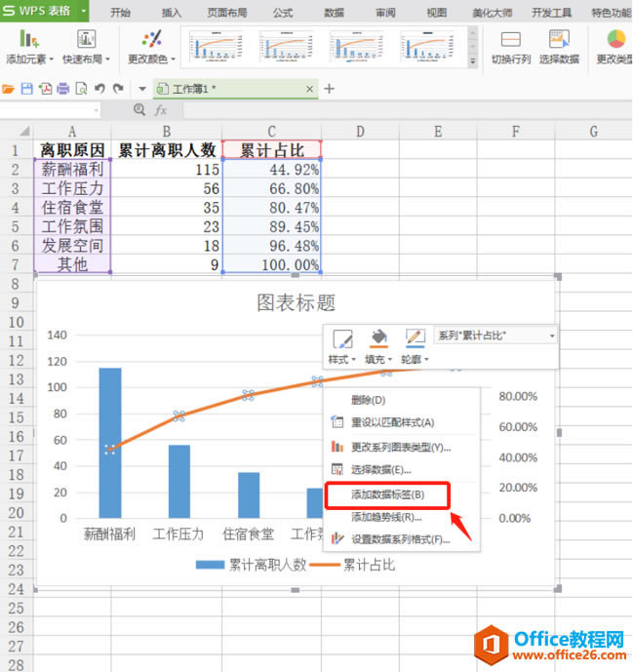Click the redo arrow icon
The image size is (633, 672).
point(118,89)
